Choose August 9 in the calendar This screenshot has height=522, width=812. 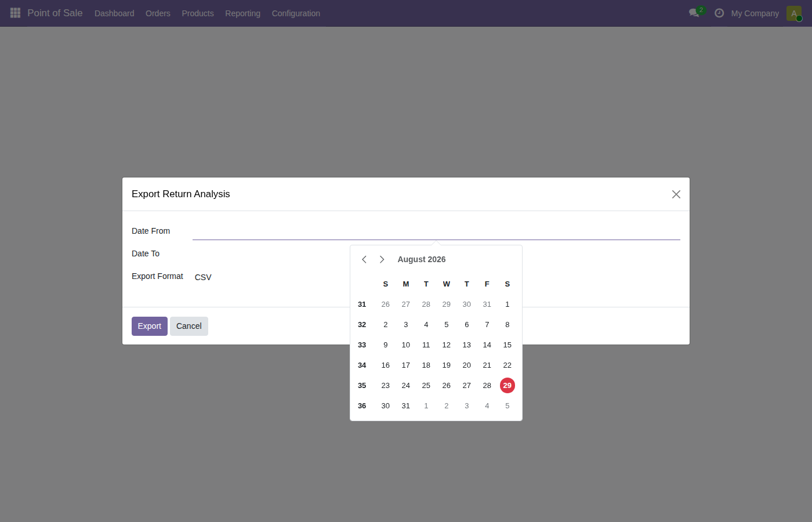386,345
